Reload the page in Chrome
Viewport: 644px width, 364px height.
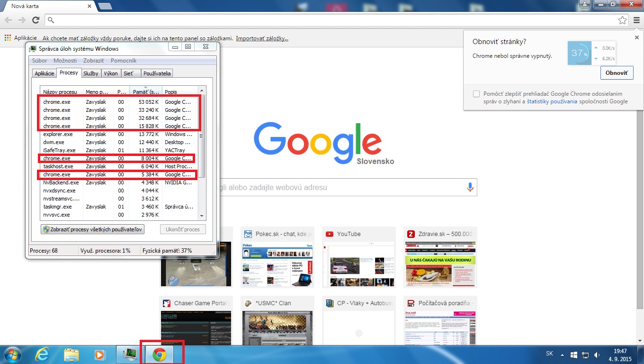click(x=36, y=20)
